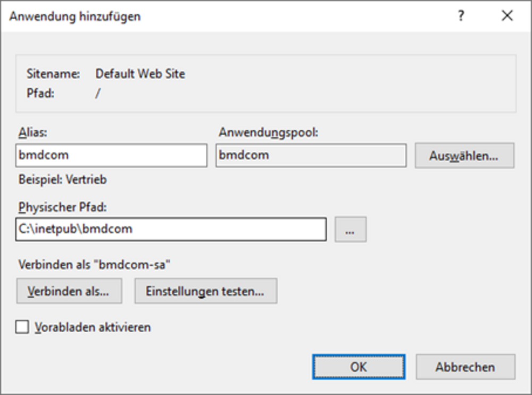Viewport: 532px width, 395px height.
Task: Click the Anwendung hinzufügen title bar text
Action: pyautogui.click(x=75, y=16)
